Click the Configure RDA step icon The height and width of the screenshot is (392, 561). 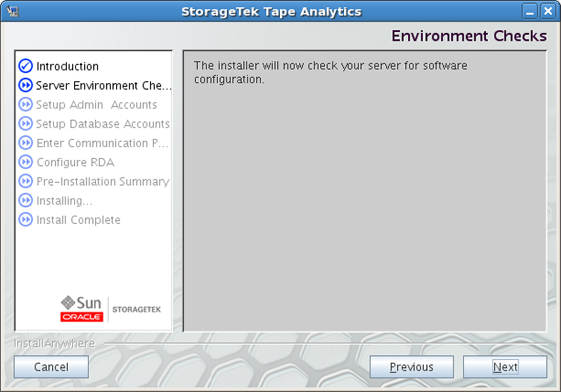26,162
